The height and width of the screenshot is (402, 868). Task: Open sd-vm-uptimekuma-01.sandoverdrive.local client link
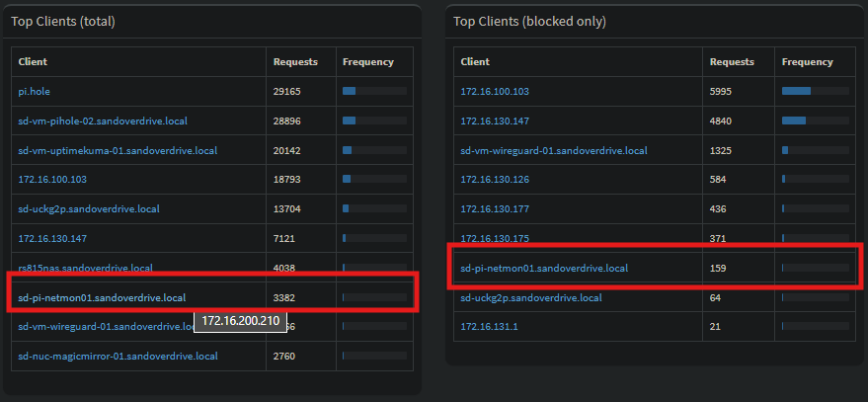(x=118, y=150)
